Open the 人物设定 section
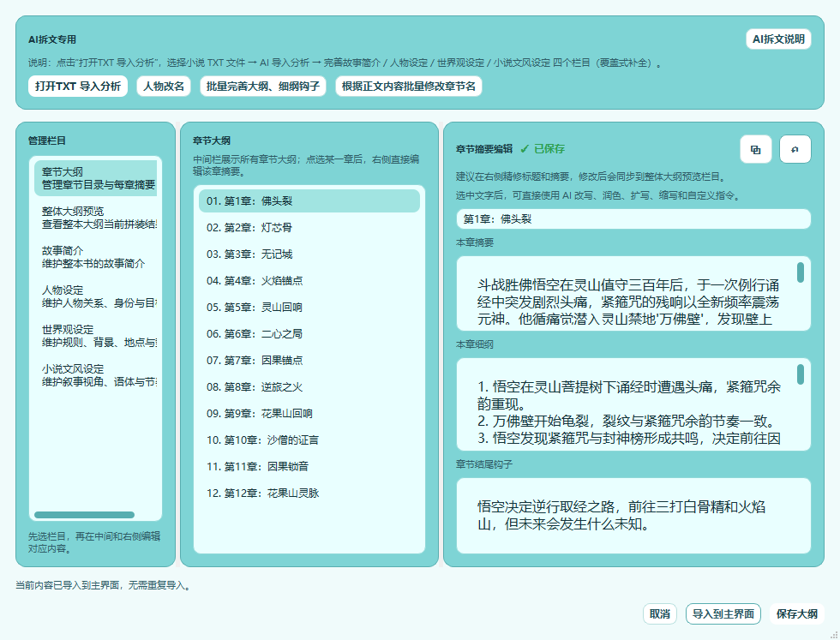The height and width of the screenshot is (640, 840). tap(95, 296)
